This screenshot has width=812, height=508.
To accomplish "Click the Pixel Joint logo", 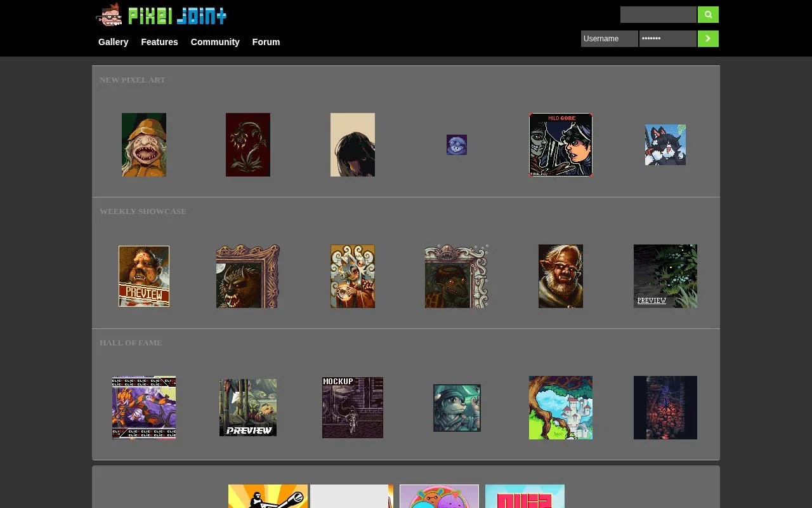I will point(161,15).
